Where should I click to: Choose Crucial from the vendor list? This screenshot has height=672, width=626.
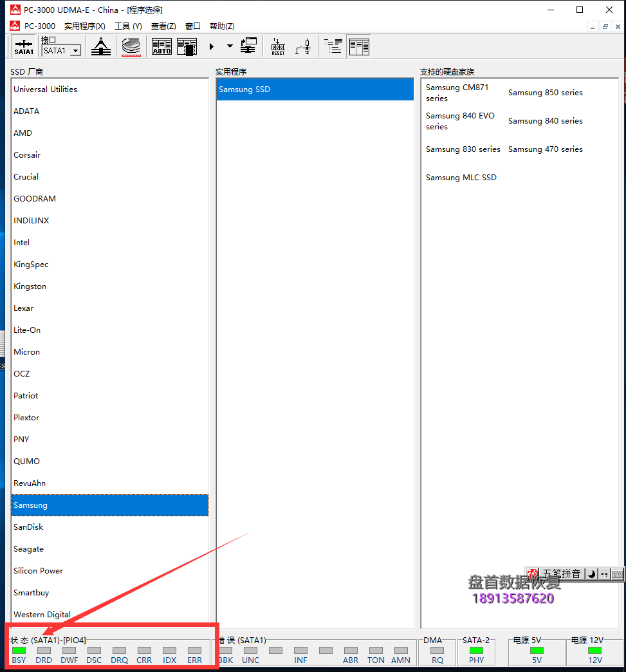(x=110, y=176)
